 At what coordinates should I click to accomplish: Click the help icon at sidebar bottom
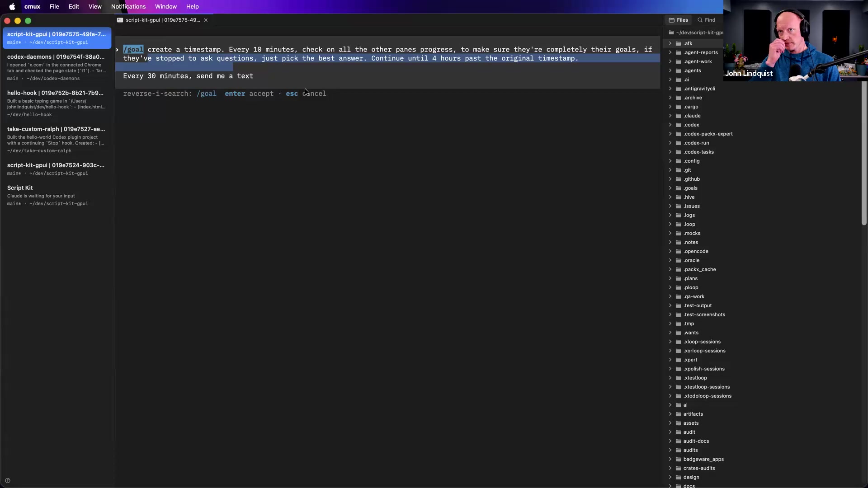(x=8, y=480)
